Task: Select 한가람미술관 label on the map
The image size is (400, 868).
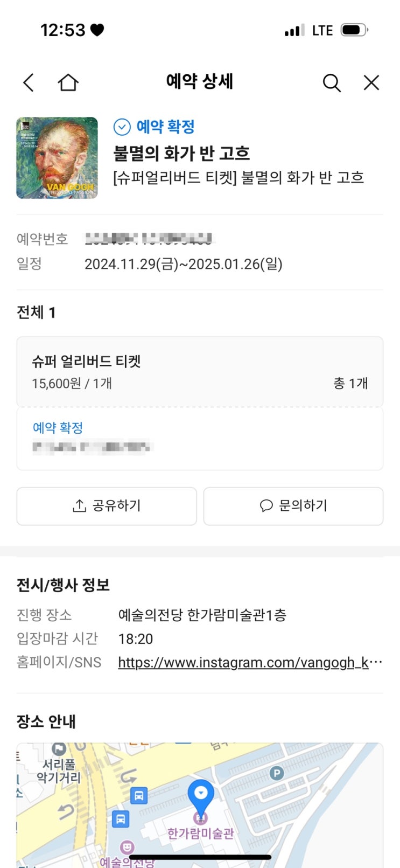Action: (x=201, y=834)
